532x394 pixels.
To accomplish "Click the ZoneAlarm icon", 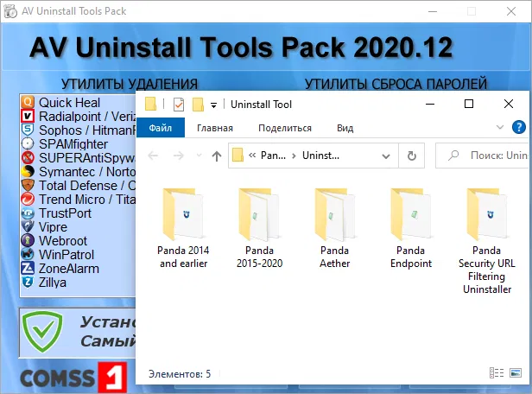I will click(28, 268).
